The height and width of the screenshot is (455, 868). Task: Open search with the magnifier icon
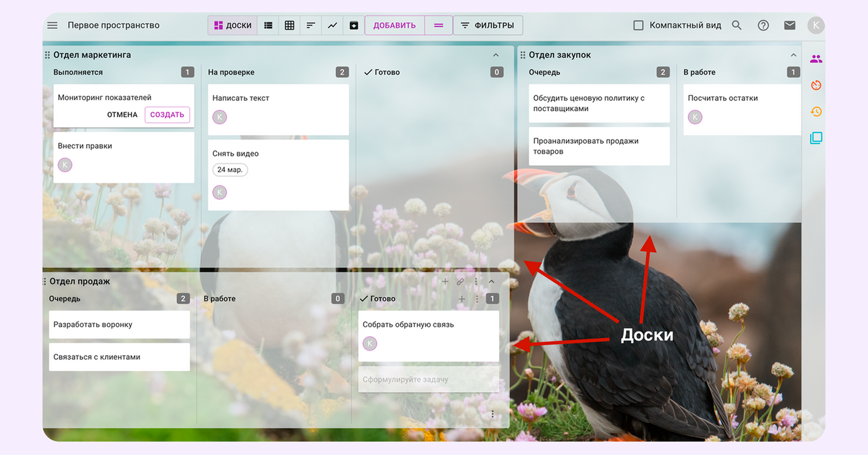(736, 25)
